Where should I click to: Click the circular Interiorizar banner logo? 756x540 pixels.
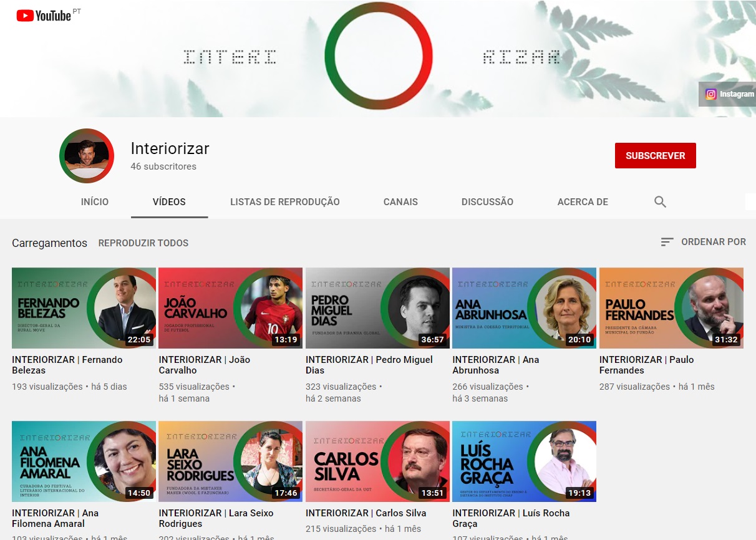click(378, 56)
